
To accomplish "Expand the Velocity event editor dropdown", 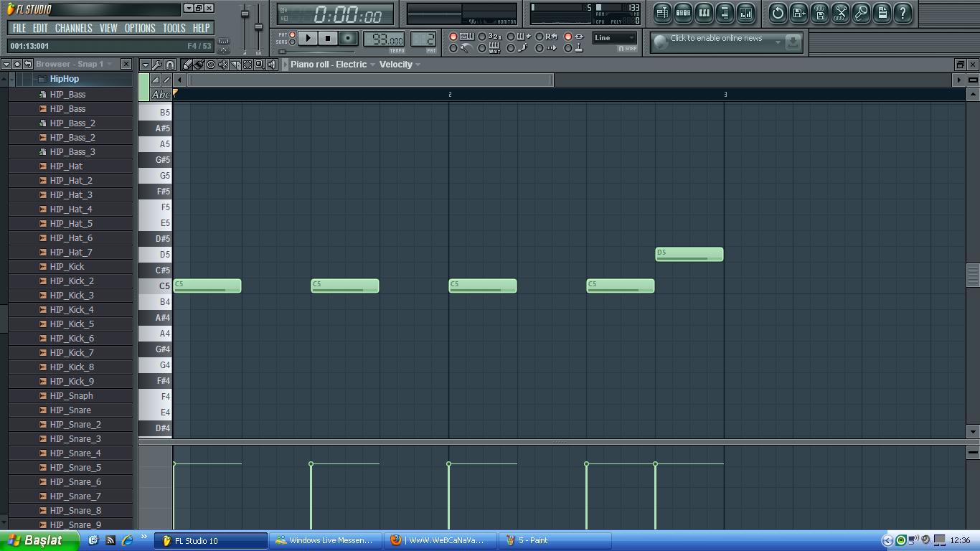I will tap(400, 65).
